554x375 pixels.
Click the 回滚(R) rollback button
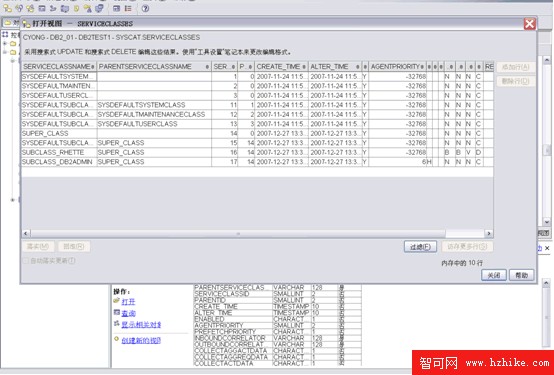click(74, 246)
